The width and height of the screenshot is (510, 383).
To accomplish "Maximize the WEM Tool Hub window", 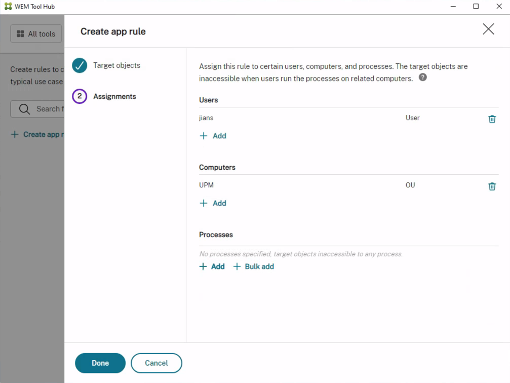I will (476, 6).
